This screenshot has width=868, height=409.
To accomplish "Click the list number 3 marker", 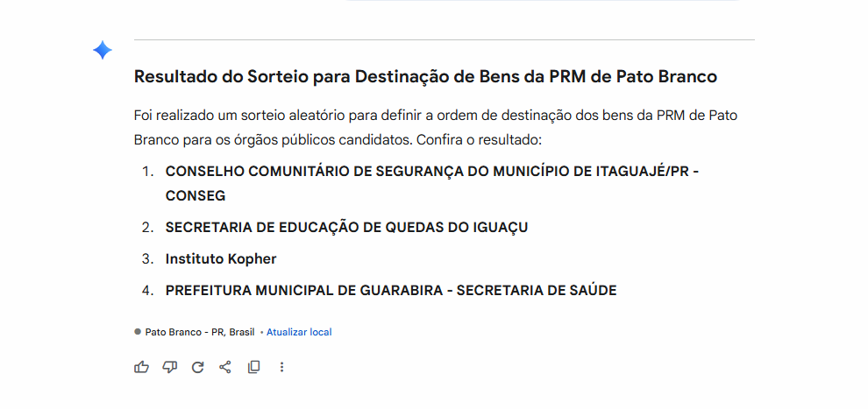I will [x=147, y=259].
